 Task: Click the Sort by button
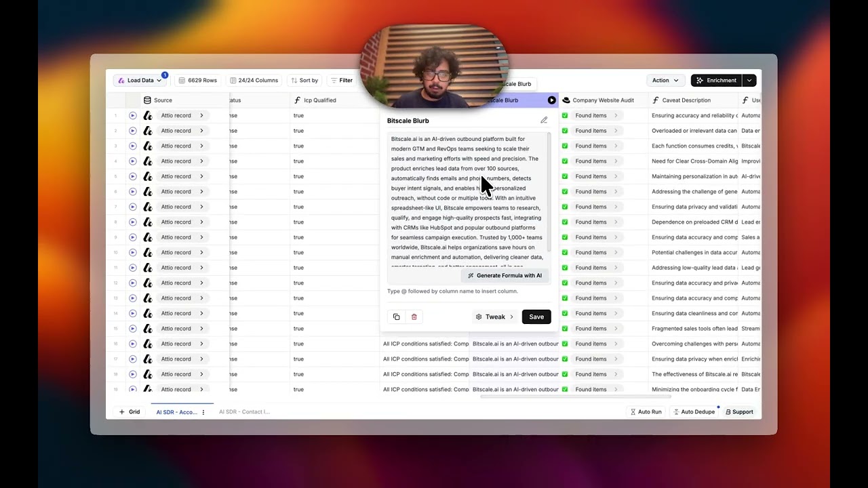tap(304, 80)
